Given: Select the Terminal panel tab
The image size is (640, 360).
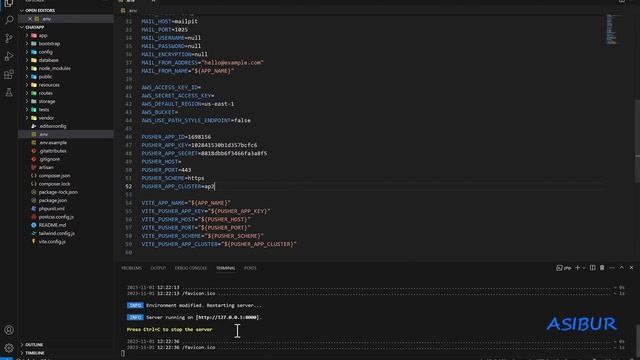Looking at the screenshot, I should point(226,268).
